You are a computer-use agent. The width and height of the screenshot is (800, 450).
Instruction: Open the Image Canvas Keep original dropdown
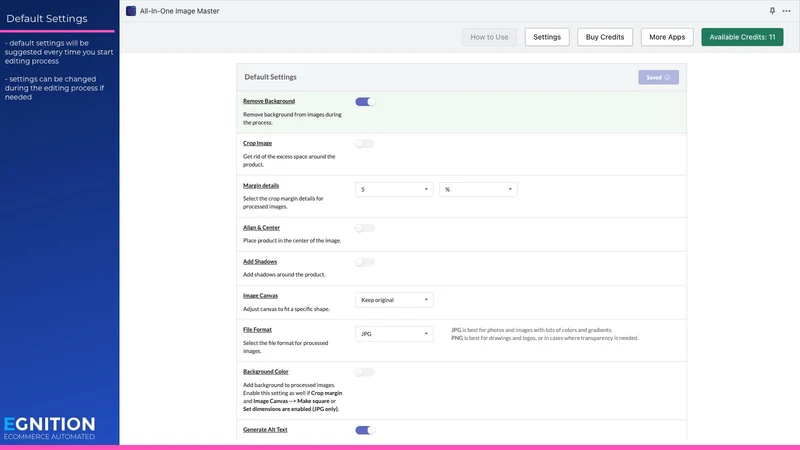tap(394, 299)
